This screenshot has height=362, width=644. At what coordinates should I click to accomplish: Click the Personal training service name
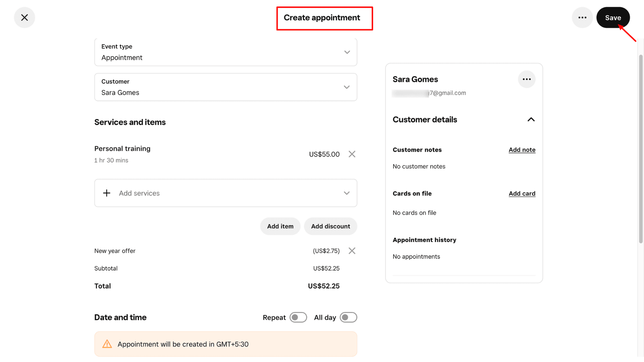pyautogui.click(x=122, y=148)
